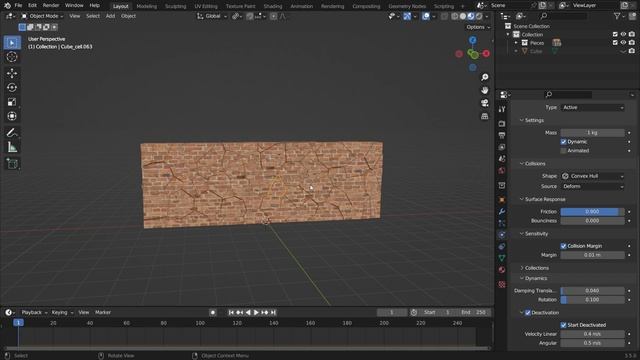640x360 pixels.
Task: Open the Physics properties tab icon
Action: (x=502, y=235)
